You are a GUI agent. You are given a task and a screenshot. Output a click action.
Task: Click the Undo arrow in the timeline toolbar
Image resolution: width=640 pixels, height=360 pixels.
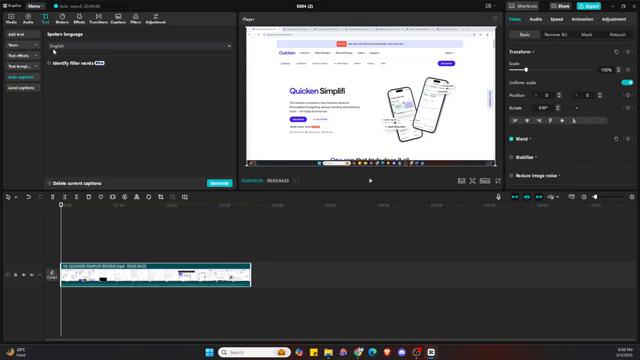click(28, 197)
